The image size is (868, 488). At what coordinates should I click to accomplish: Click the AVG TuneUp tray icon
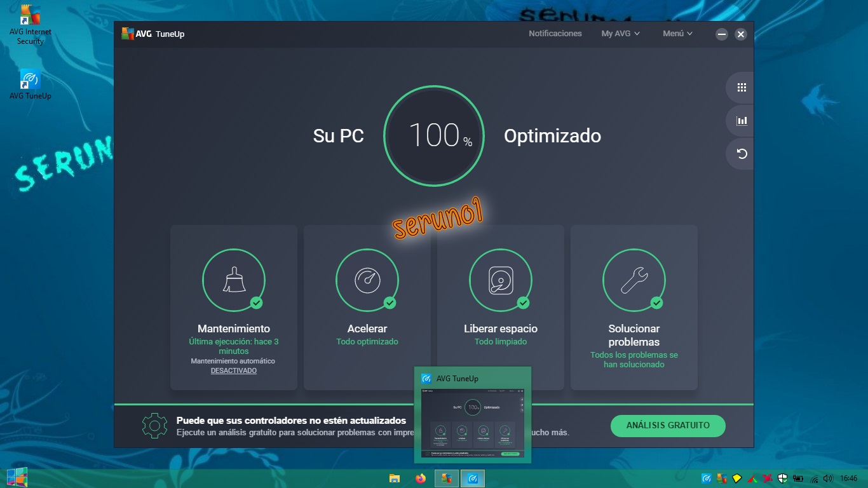tap(707, 478)
